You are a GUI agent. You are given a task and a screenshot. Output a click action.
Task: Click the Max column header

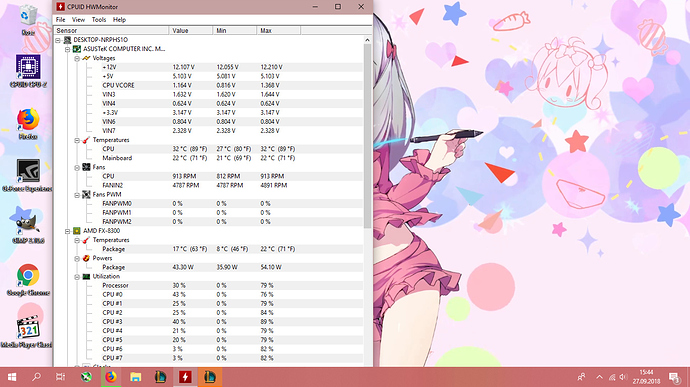pyautogui.click(x=279, y=30)
